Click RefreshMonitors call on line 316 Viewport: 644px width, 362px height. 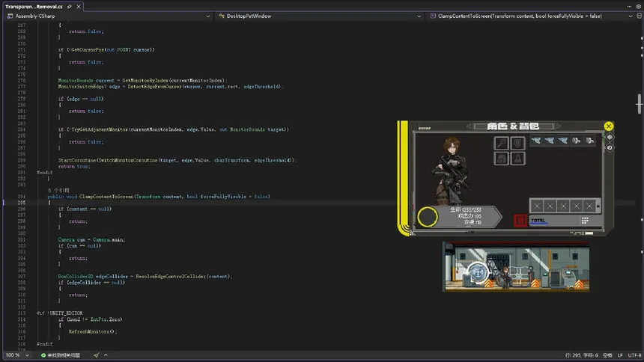click(x=90, y=331)
